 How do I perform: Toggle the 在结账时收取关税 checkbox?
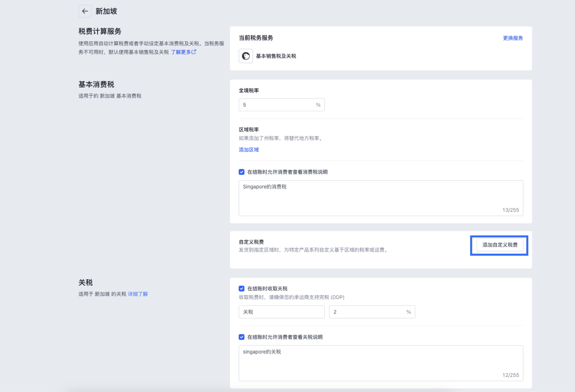click(x=241, y=289)
